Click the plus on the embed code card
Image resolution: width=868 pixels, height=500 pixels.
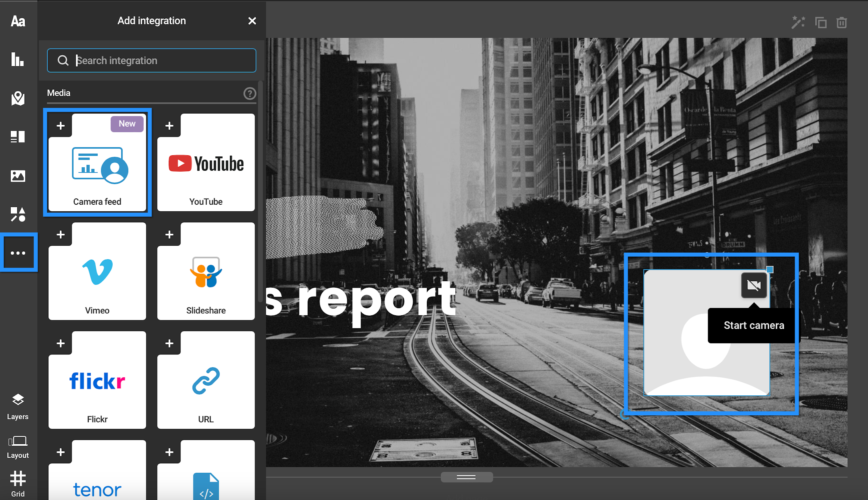169,452
